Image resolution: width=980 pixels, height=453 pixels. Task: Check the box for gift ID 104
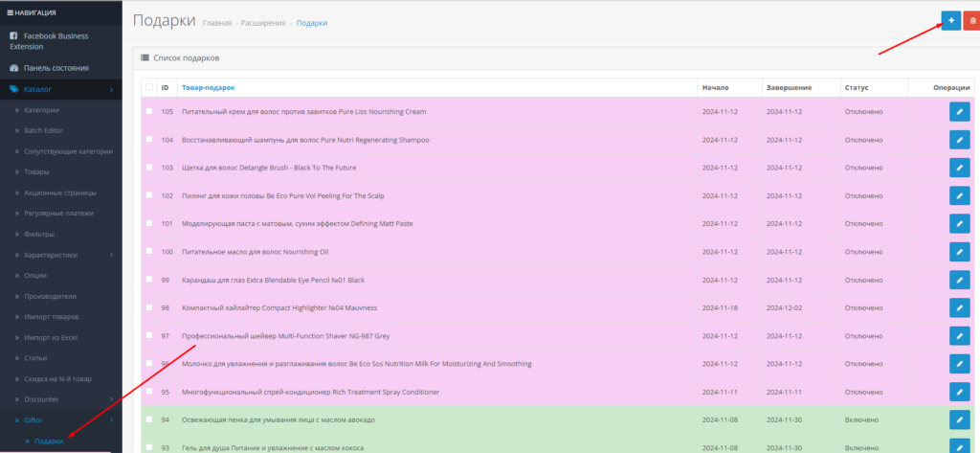[x=148, y=140]
